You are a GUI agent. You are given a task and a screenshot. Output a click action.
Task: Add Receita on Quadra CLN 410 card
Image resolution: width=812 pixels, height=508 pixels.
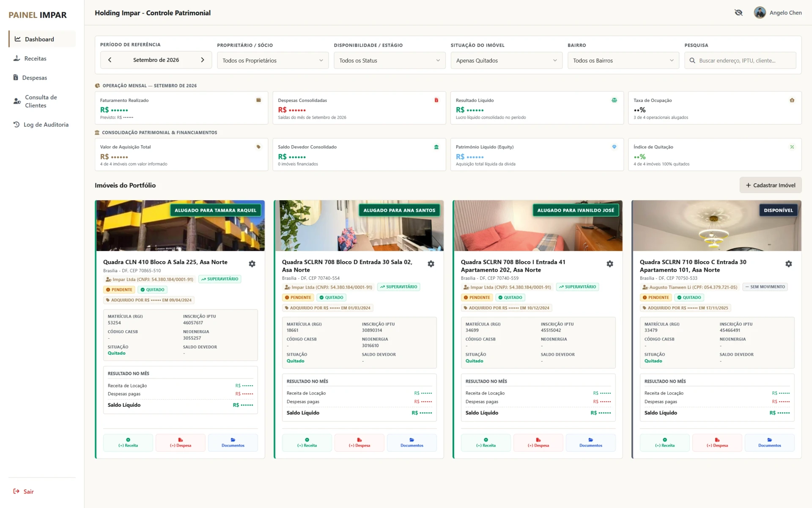point(128,443)
